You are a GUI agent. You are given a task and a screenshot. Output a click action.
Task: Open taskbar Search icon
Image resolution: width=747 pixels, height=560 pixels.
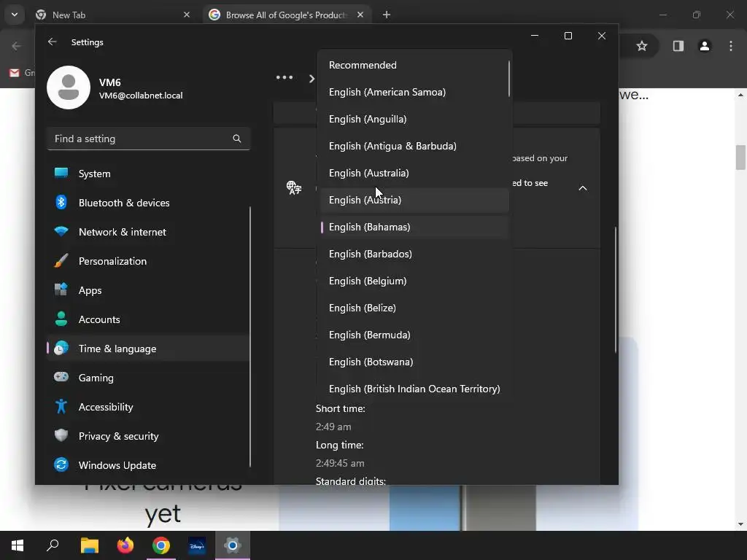click(53, 545)
